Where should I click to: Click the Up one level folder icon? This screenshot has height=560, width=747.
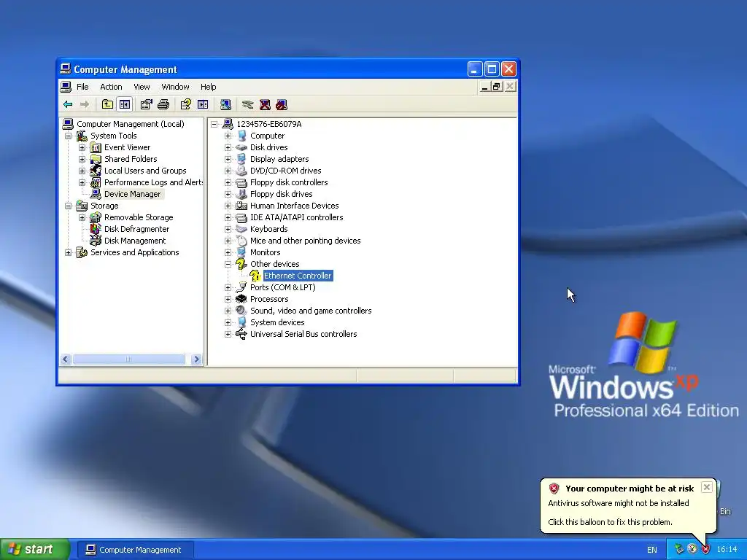[x=108, y=104]
